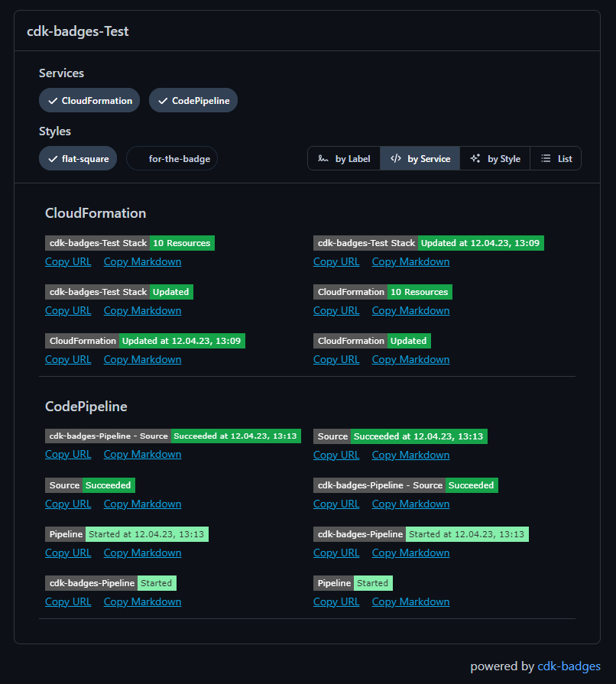Copy URL for cdk-badges-Pipeline Started badge
Viewport: 616px width, 684px height.
pyautogui.click(x=68, y=601)
